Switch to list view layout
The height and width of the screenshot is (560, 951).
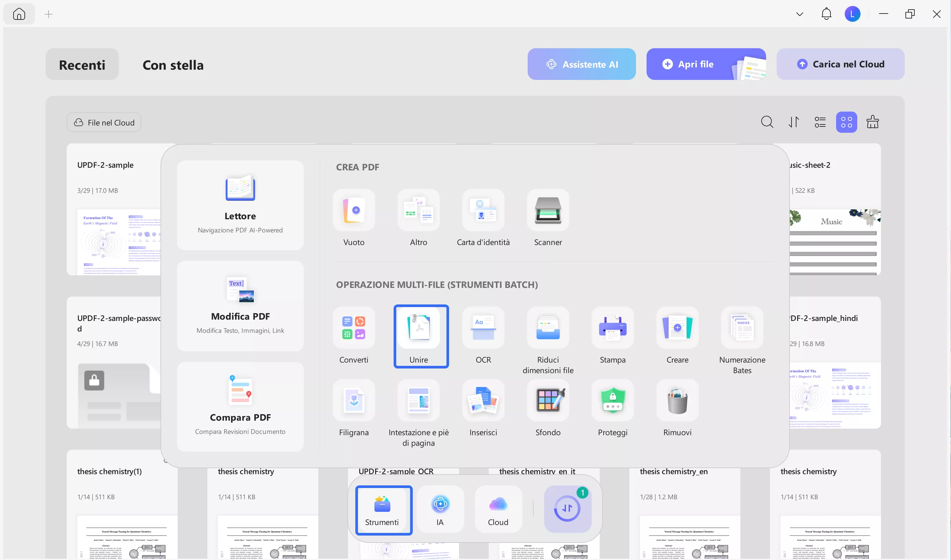pyautogui.click(x=820, y=122)
